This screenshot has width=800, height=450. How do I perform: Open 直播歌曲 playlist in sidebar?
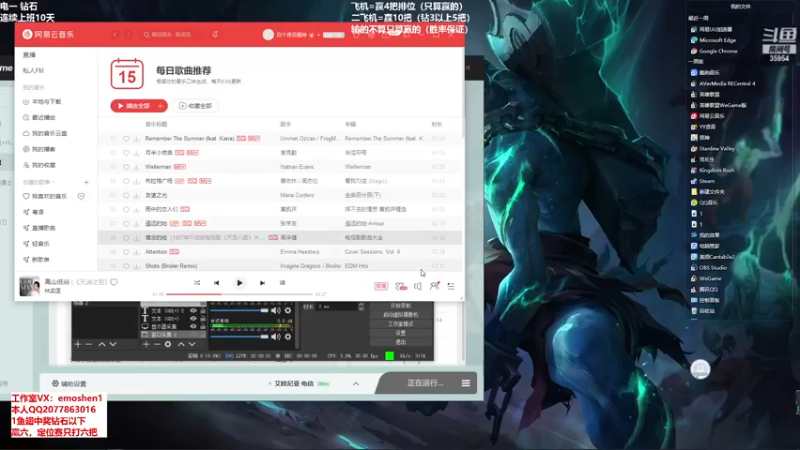pyautogui.click(x=43, y=228)
